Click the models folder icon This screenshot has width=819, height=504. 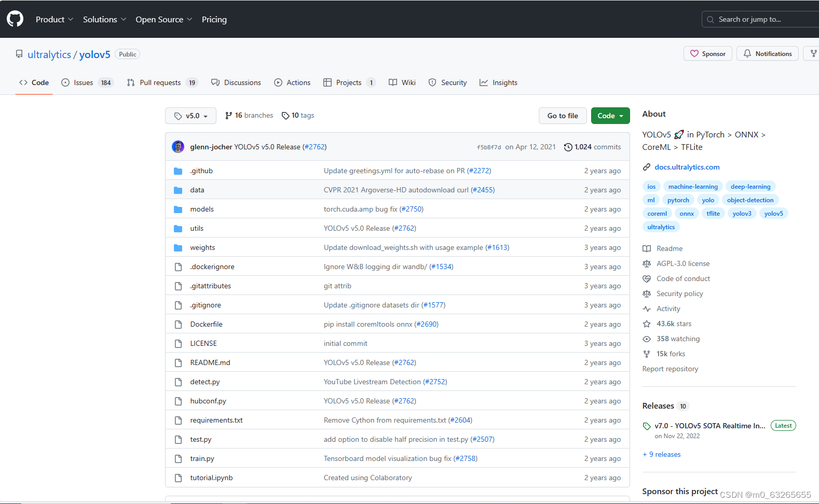coord(178,209)
